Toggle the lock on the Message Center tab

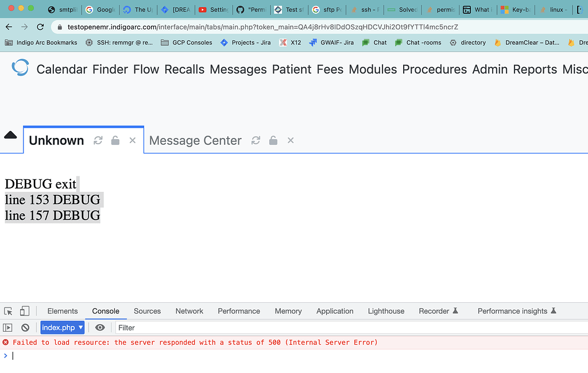(x=273, y=140)
